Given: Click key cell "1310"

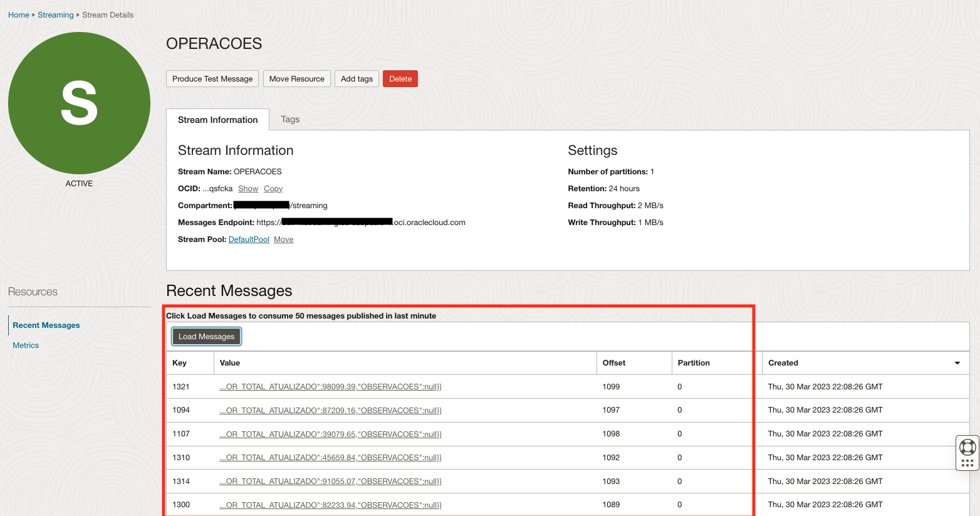Looking at the screenshot, I should [181, 458].
